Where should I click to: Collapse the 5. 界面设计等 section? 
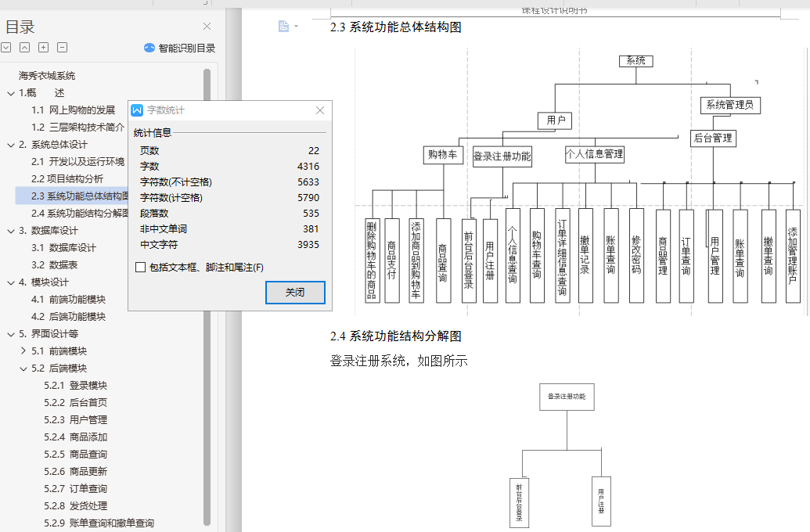pyautogui.click(x=11, y=334)
